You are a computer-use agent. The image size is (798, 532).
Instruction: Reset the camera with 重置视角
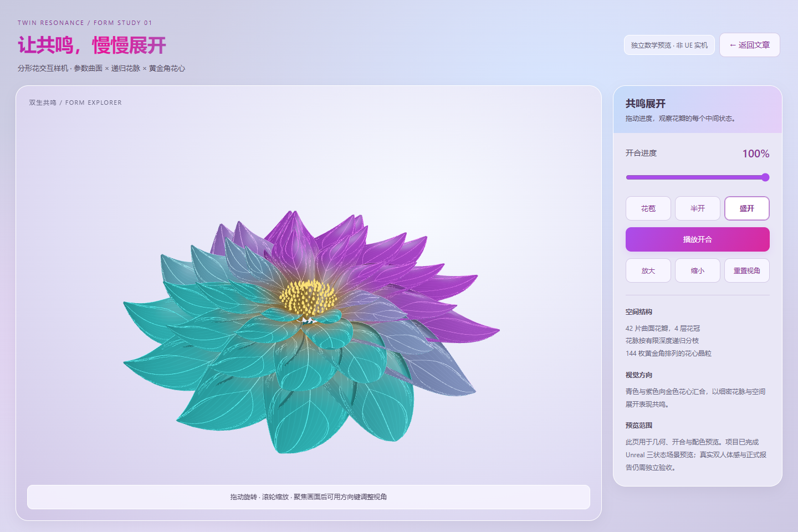coord(747,270)
